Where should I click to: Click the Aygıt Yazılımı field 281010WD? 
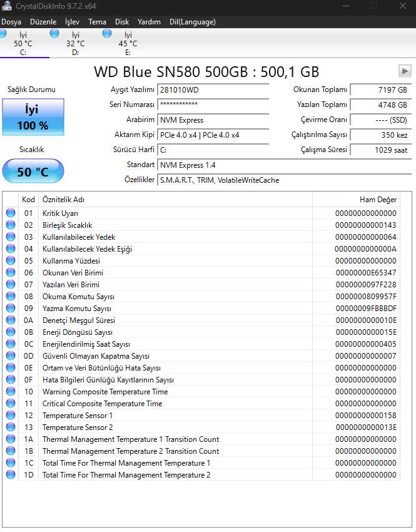[213, 90]
